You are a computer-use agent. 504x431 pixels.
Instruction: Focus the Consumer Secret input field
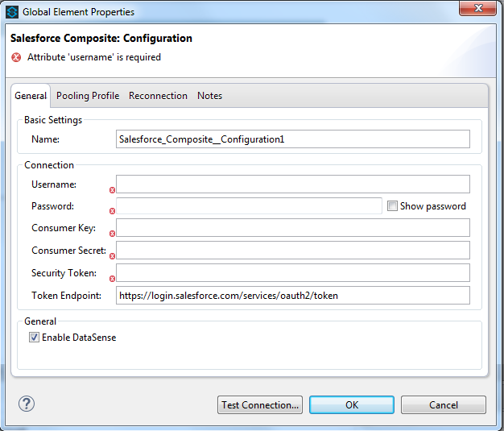click(x=293, y=251)
